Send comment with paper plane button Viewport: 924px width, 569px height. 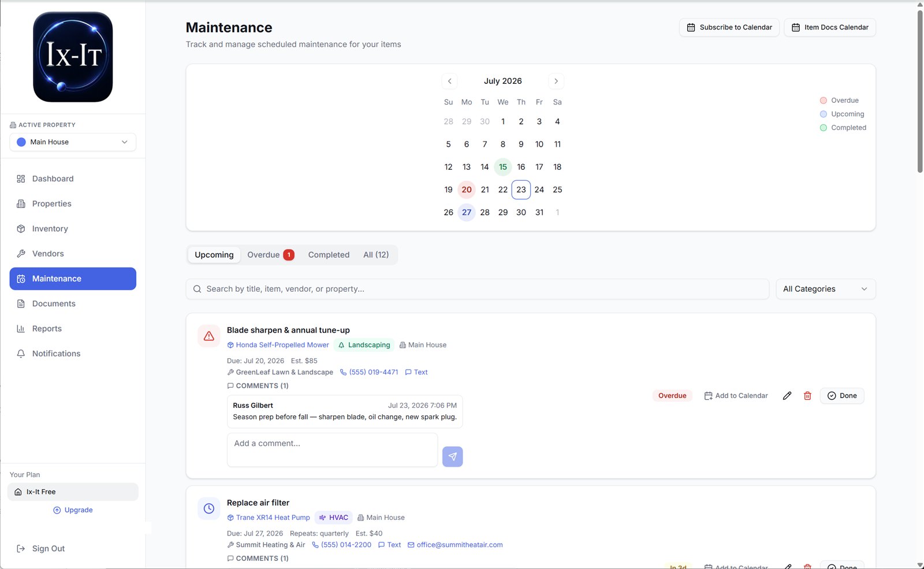[453, 456]
